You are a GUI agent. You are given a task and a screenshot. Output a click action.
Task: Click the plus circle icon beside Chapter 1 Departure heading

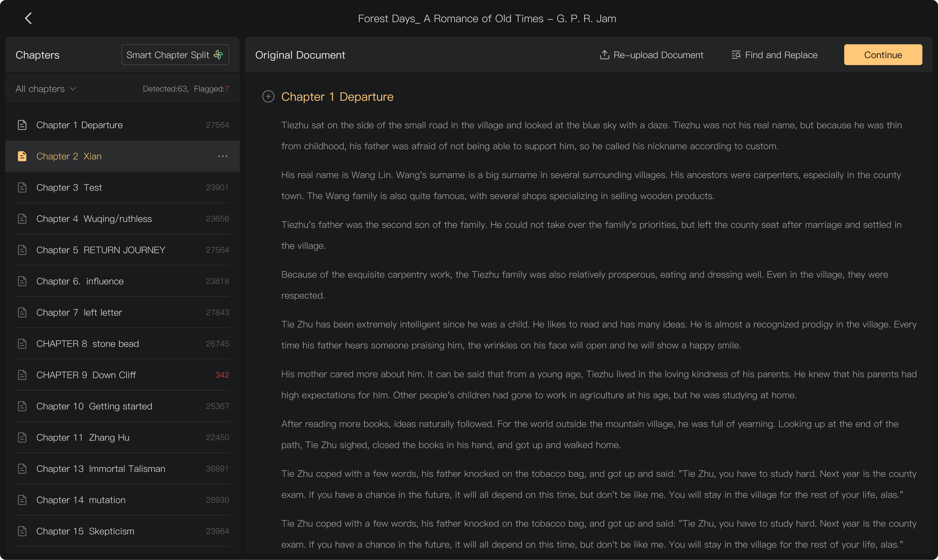tap(268, 97)
